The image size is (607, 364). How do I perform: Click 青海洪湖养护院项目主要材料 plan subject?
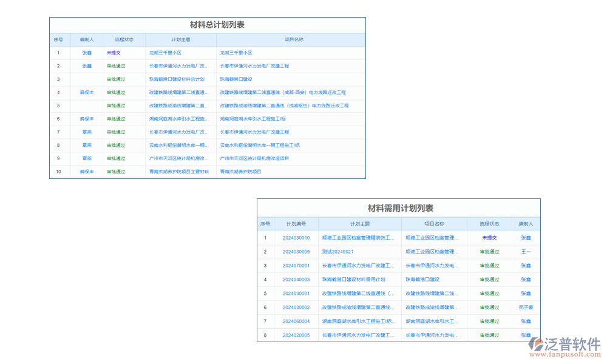[x=179, y=172]
